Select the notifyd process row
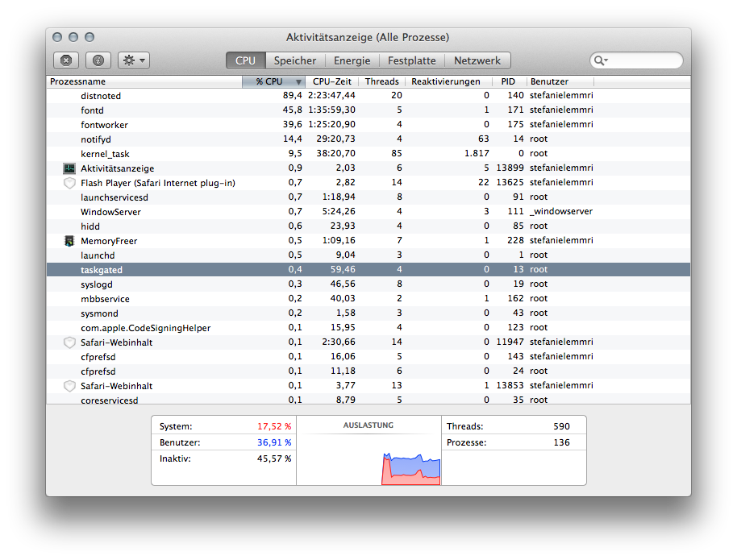This screenshot has height=560, width=737. pyautogui.click(x=368, y=139)
